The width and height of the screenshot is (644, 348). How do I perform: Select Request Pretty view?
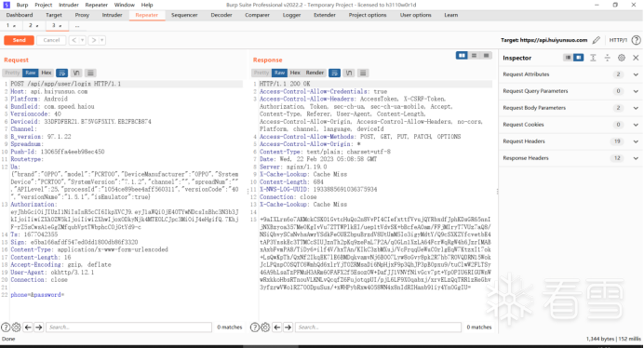pos(12,73)
